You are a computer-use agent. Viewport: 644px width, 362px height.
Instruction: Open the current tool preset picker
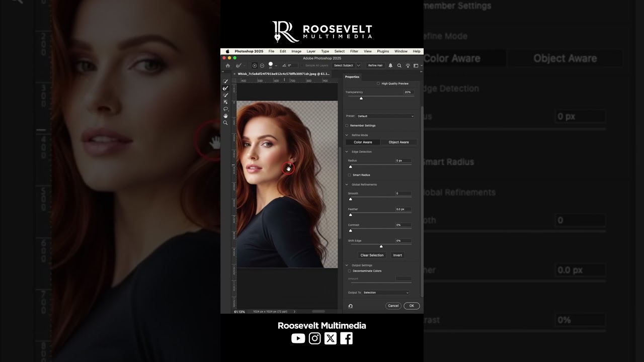coord(240,65)
